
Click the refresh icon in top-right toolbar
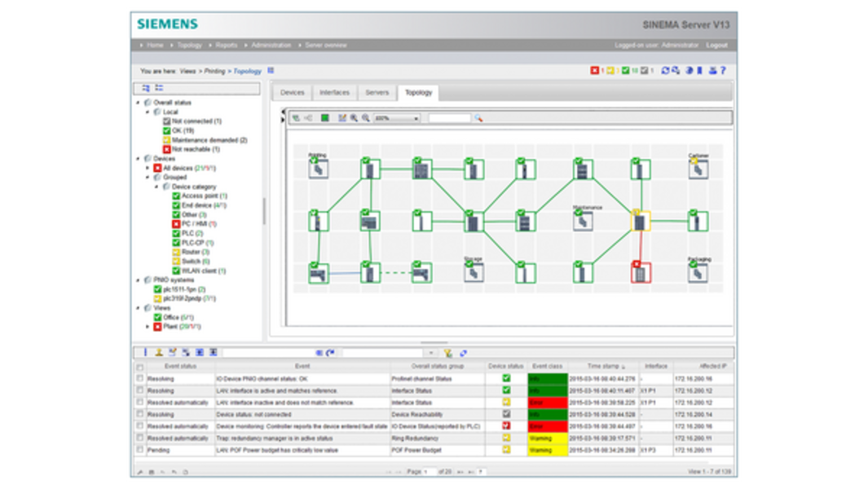665,70
